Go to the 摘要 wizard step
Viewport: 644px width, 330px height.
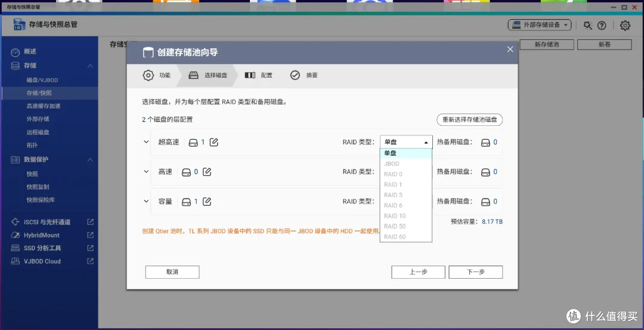[304, 75]
